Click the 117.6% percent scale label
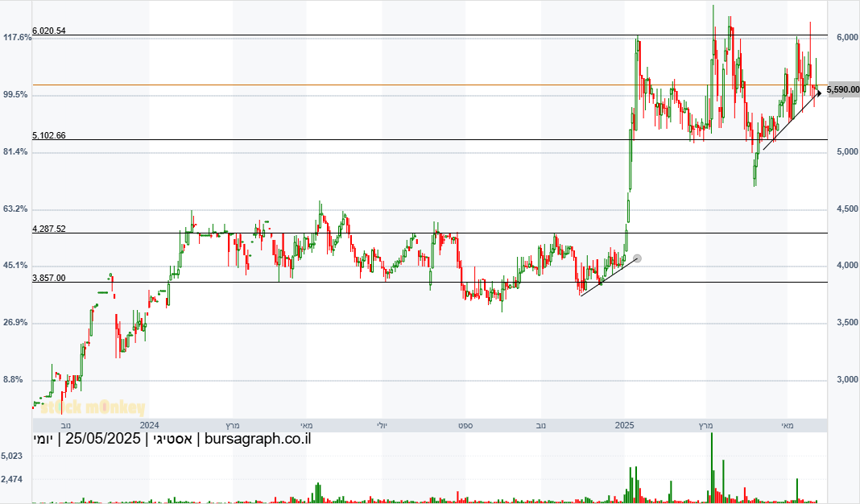This screenshot has width=860, height=504. (x=18, y=37)
